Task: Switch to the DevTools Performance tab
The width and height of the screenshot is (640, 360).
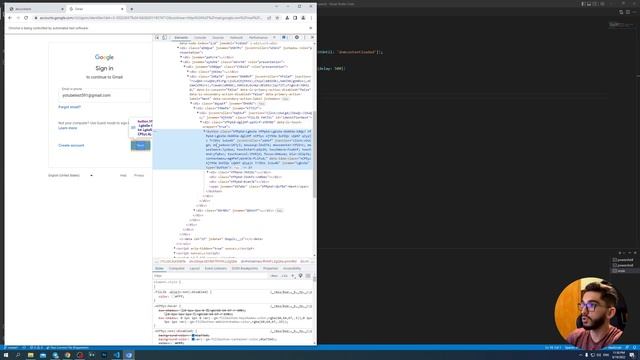Action: (258, 38)
